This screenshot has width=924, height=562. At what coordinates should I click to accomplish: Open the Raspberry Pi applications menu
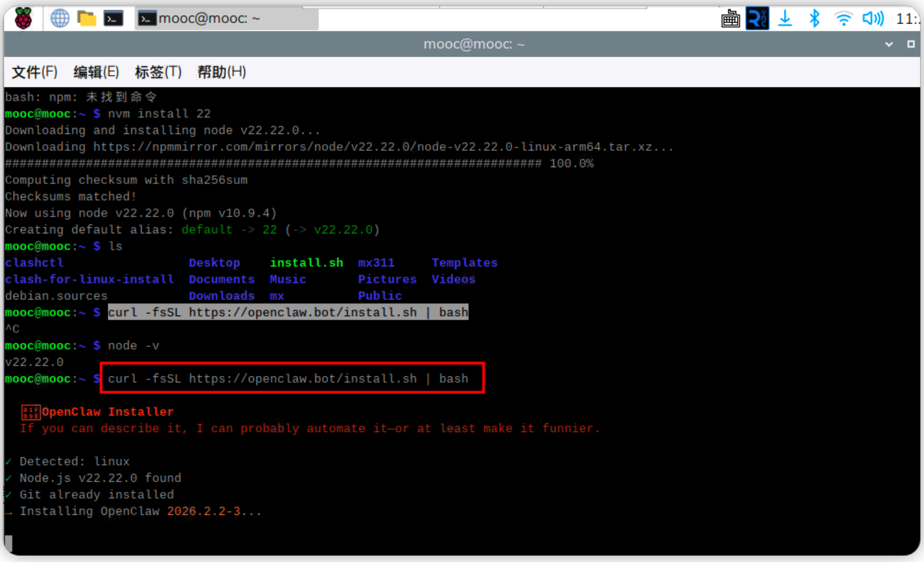click(x=23, y=19)
